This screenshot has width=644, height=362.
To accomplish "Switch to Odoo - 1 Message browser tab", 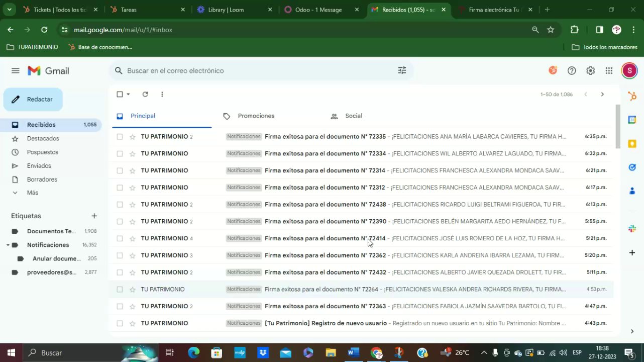I will click(322, 10).
